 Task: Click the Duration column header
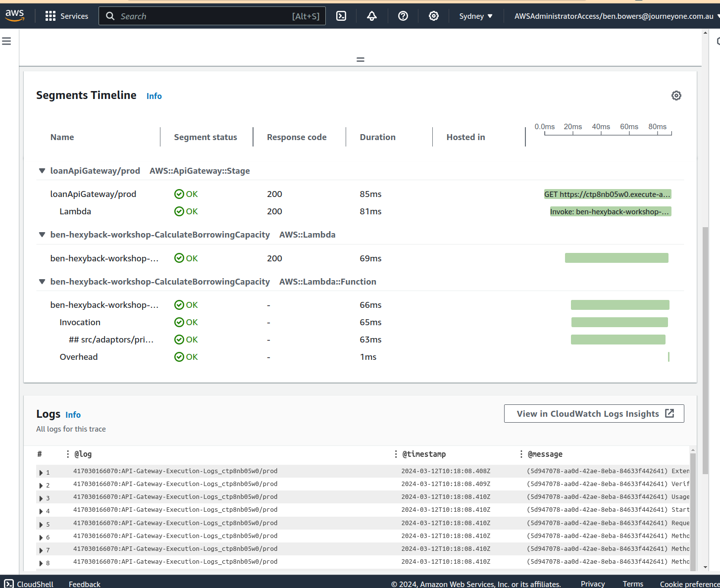click(x=378, y=137)
